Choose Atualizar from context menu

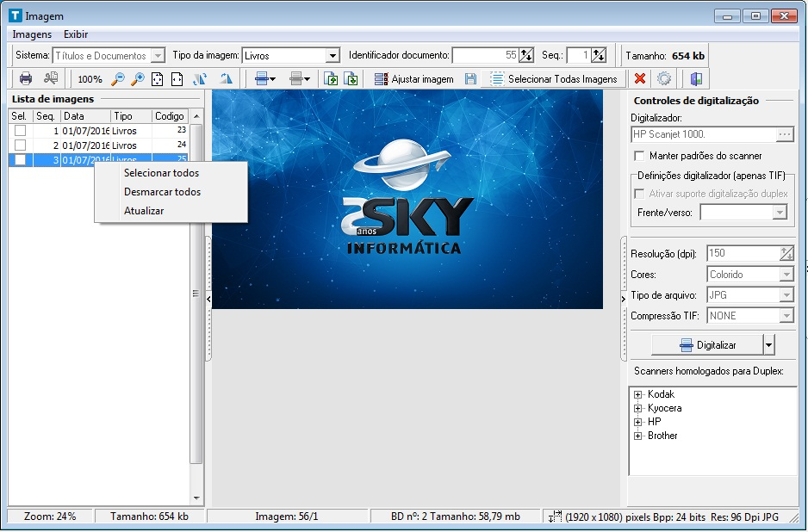coord(144,211)
